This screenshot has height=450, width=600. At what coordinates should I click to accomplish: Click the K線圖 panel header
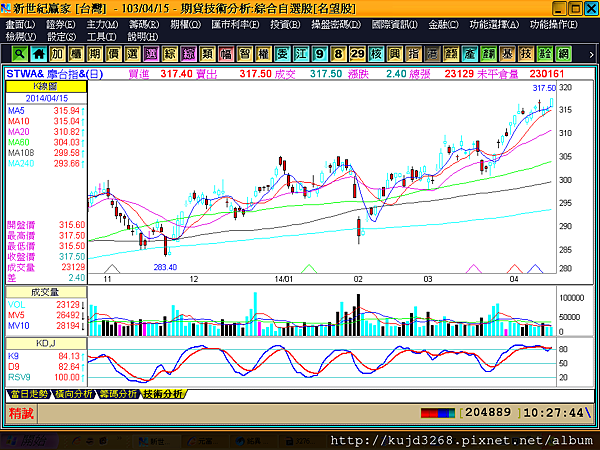pos(46,86)
